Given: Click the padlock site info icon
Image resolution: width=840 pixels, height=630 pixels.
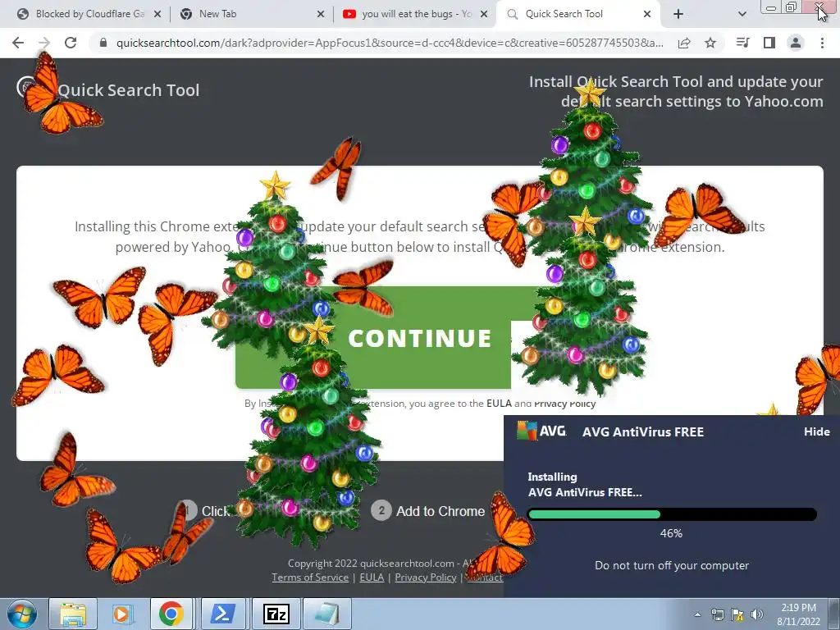Looking at the screenshot, I should point(103,43).
